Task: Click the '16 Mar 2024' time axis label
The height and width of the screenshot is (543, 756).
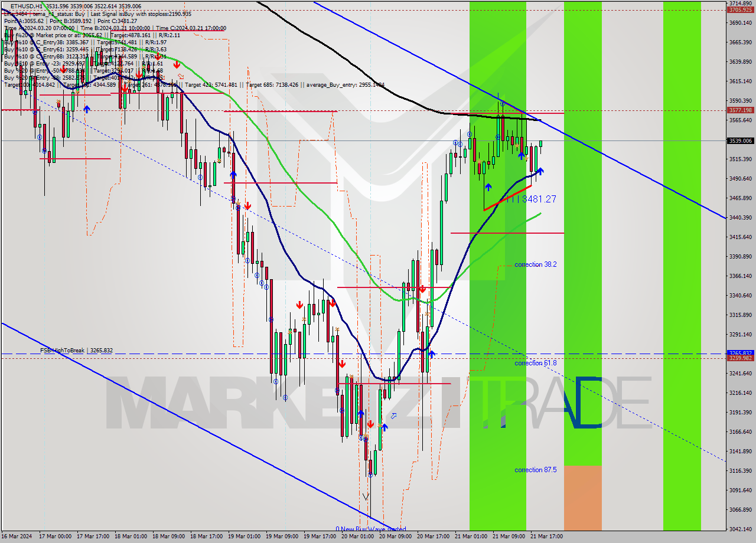Action: (18, 537)
